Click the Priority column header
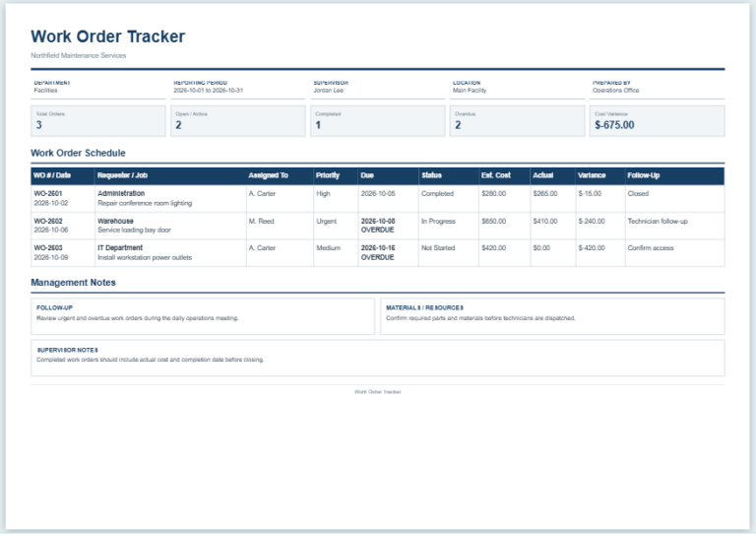The height and width of the screenshot is (536, 756). [328, 175]
